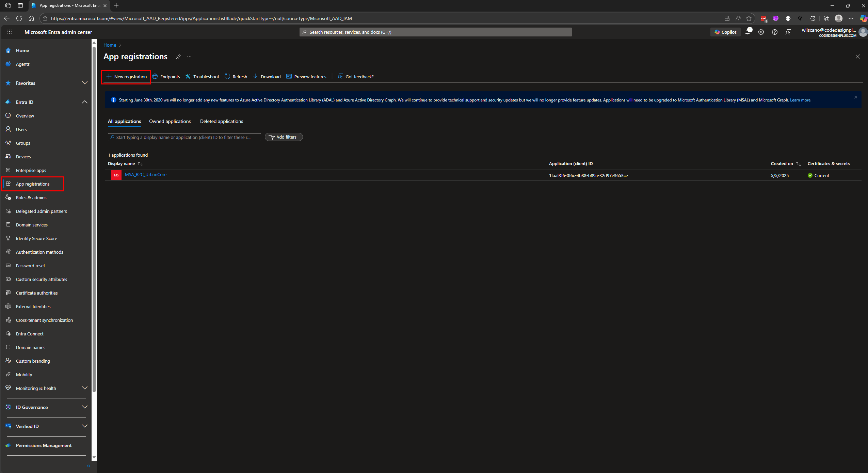Open Cross-tenant synchronization
This screenshot has height=473, width=868.
[44, 320]
